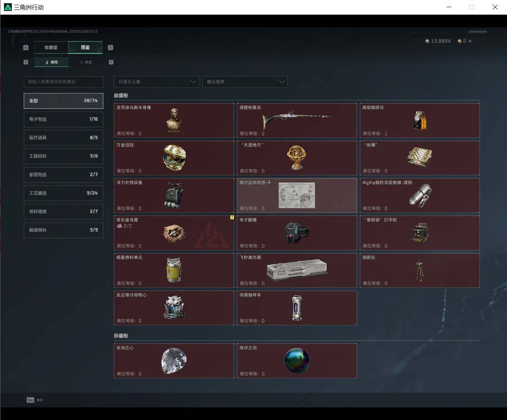Expand the 只显示上架 filter dropdown
Screen dimensions: 507x420
(156, 82)
